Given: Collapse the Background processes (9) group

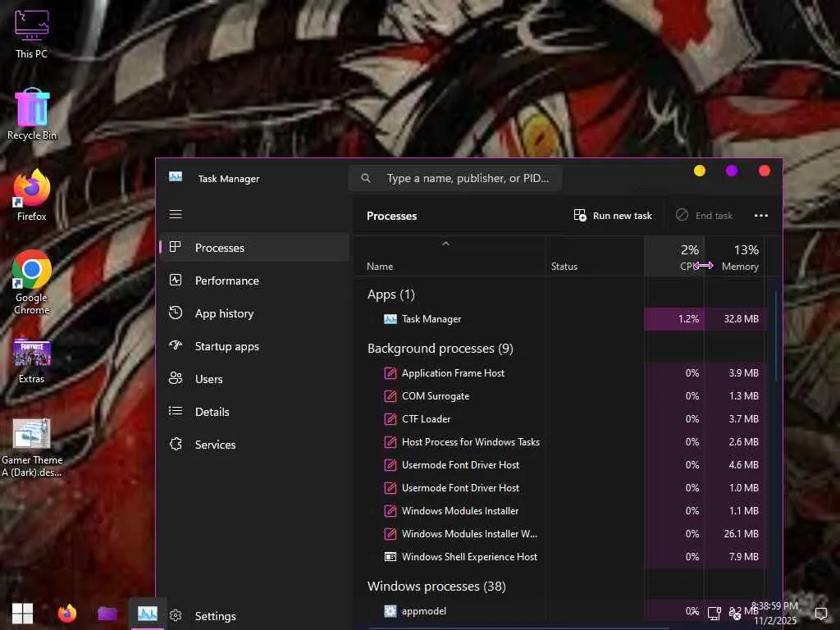Looking at the screenshot, I should pyautogui.click(x=441, y=349).
